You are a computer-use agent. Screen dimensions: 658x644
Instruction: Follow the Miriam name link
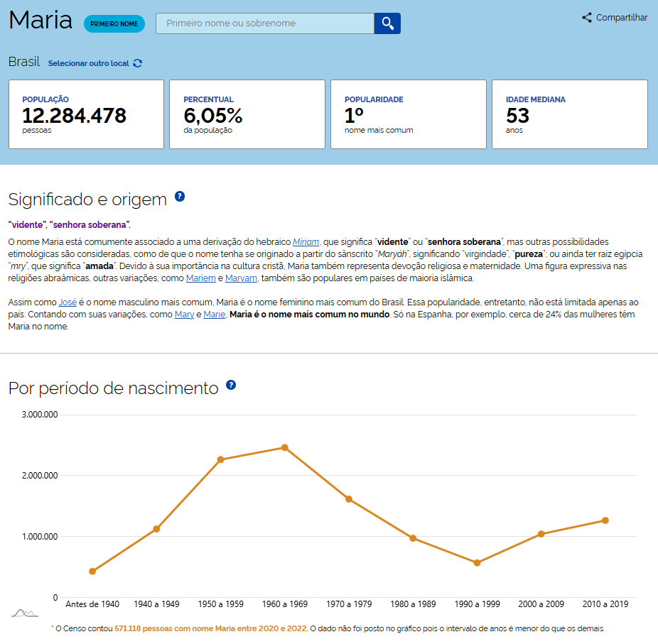pos(306,242)
